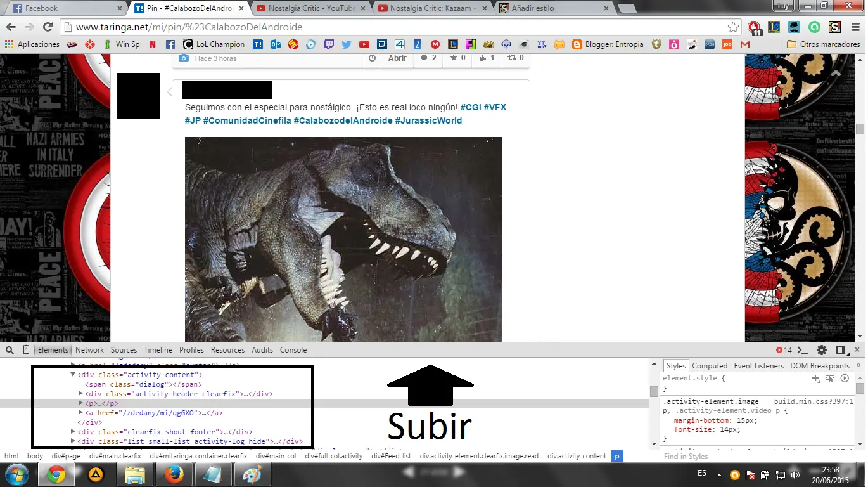Image resolution: width=868 pixels, height=487 pixels.
Task: Click the red error count 14
Action: pyautogui.click(x=784, y=350)
